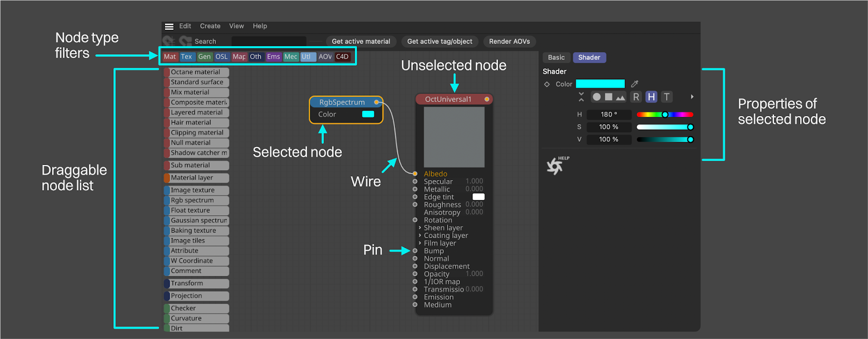Toggle the Tex node filter

point(186,56)
